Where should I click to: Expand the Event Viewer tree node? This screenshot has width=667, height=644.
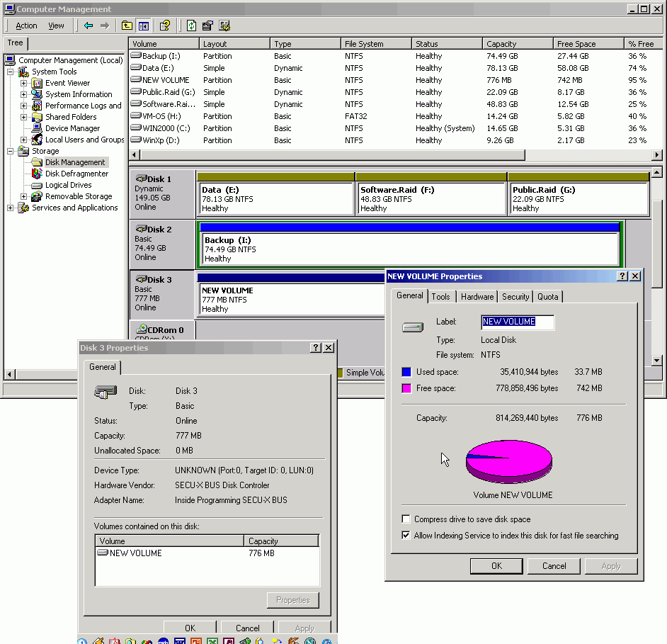(23, 83)
